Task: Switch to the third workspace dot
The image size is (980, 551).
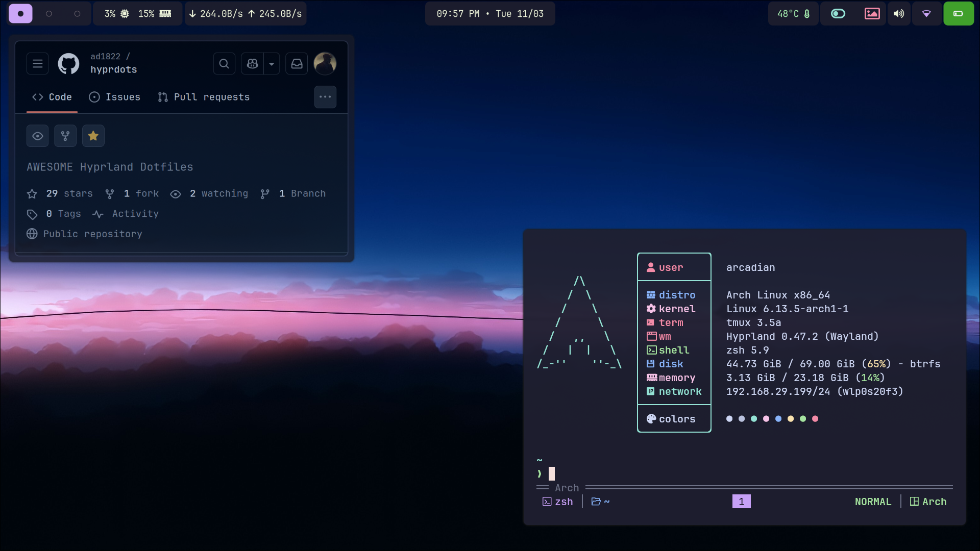Action: [x=77, y=14]
